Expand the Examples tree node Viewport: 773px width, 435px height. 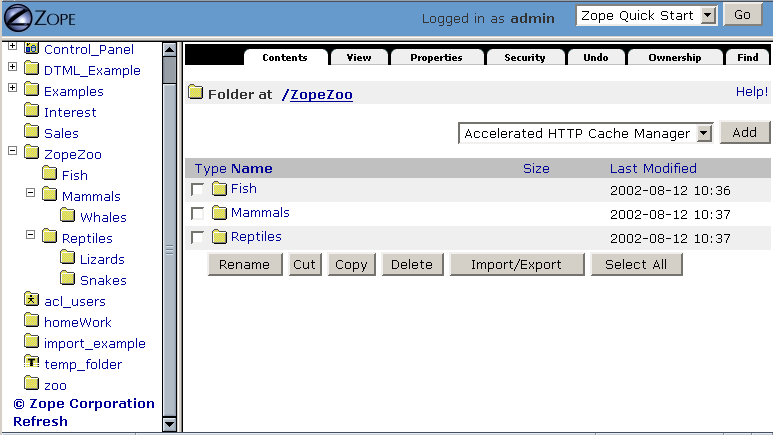(13, 88)
